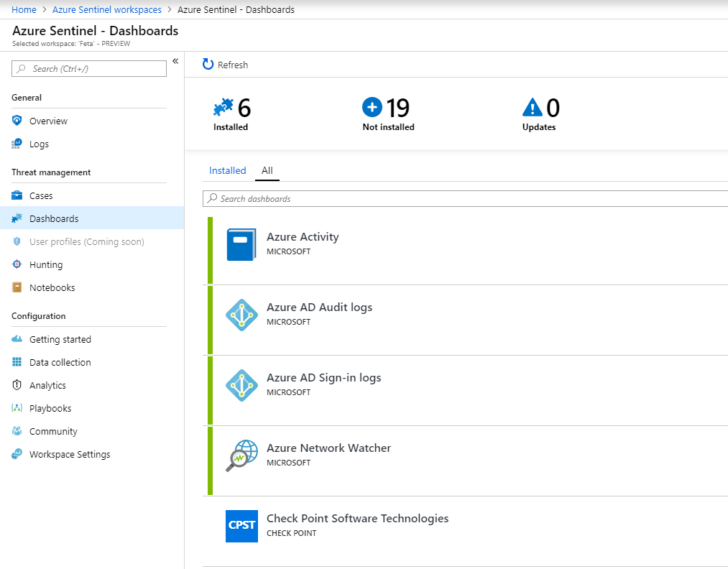728x569 pixels.
Task: Switch to the All tab
Action: pos(267,170)
